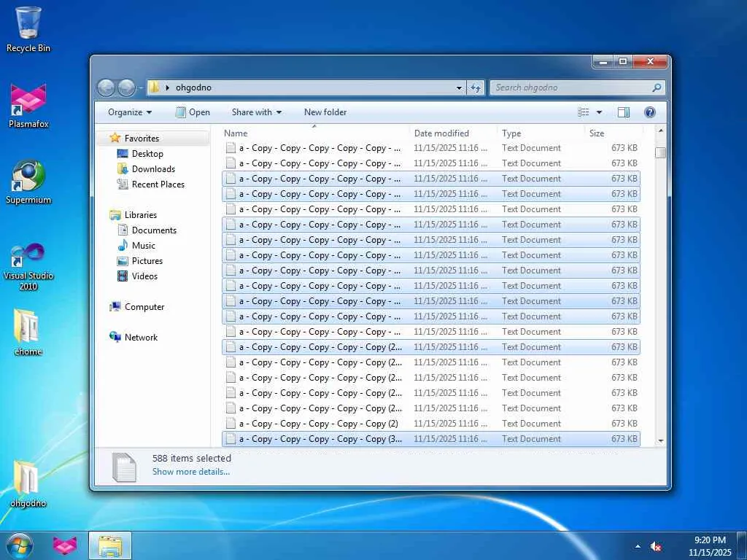Open the Visual Studio 2010 desktop shortcut
Screen dimensions: 747x560
point(28,255)
